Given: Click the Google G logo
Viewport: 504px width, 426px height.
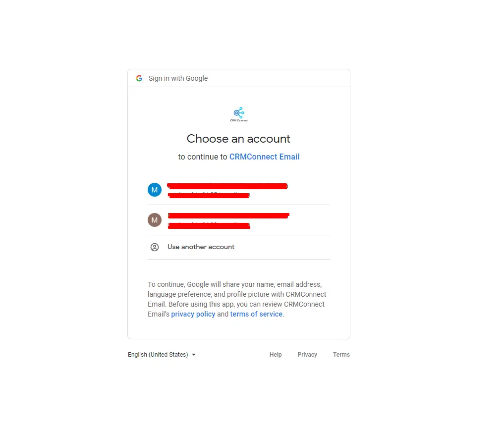Looking at the screenshot, I should pos(139,78).
